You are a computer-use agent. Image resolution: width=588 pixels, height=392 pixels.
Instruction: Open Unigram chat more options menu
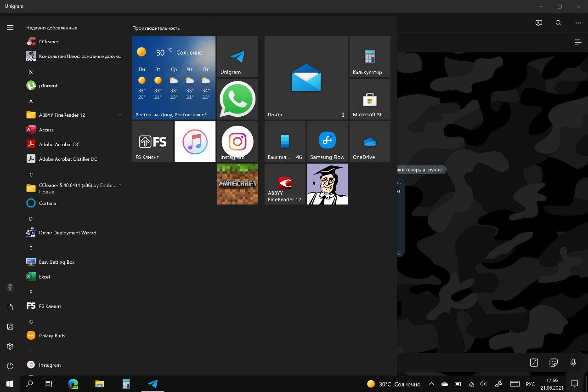click(578, 23)
